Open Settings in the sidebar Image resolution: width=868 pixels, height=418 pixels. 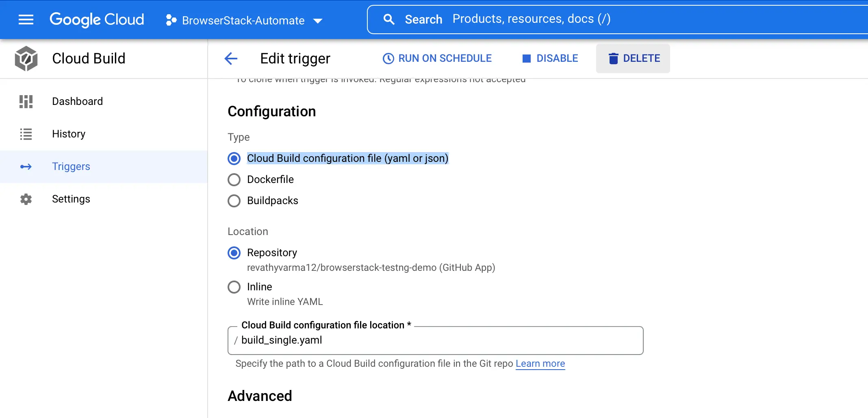coord(71,199)
